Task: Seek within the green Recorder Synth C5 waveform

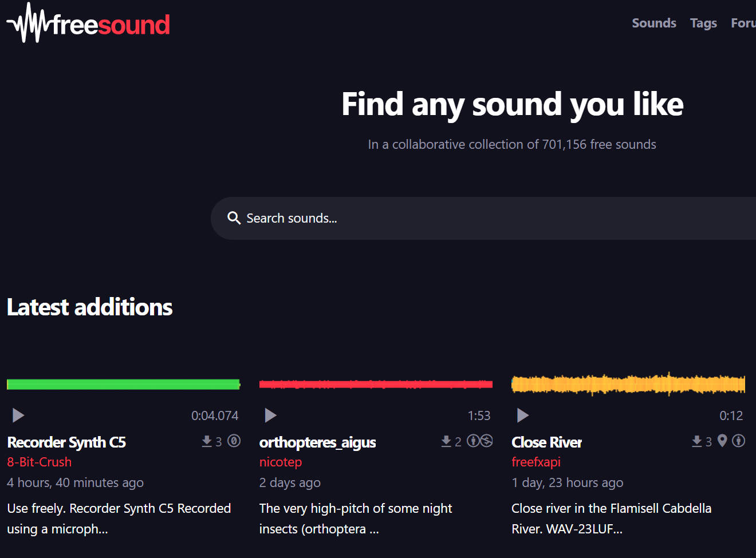Action: 123,383
